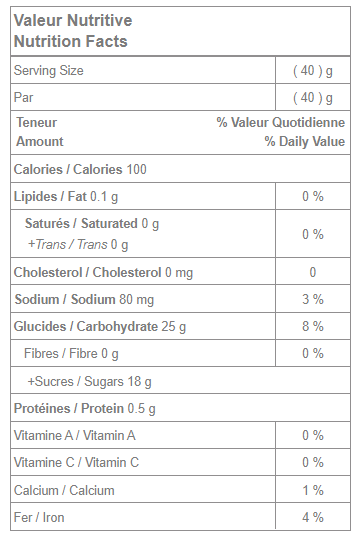Click the Sodium 3 % daily value
The width and height of the screenshot is (364, 542).
[313, 299]
